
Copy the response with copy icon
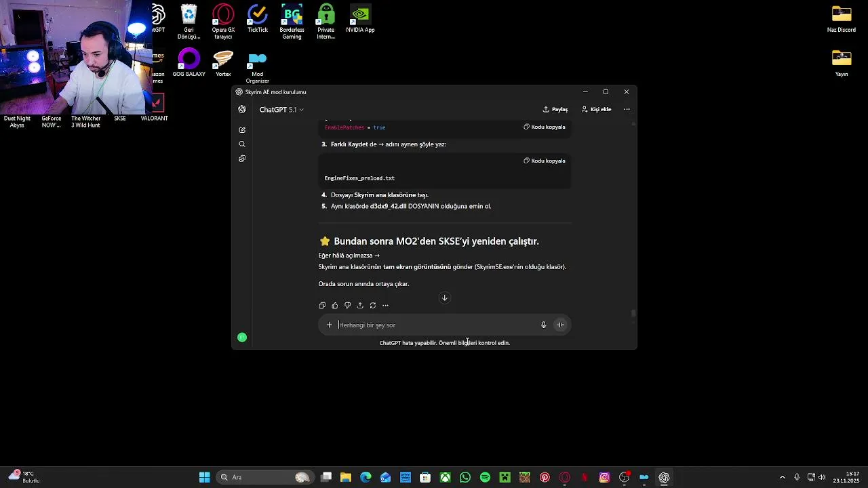point(322,306)
